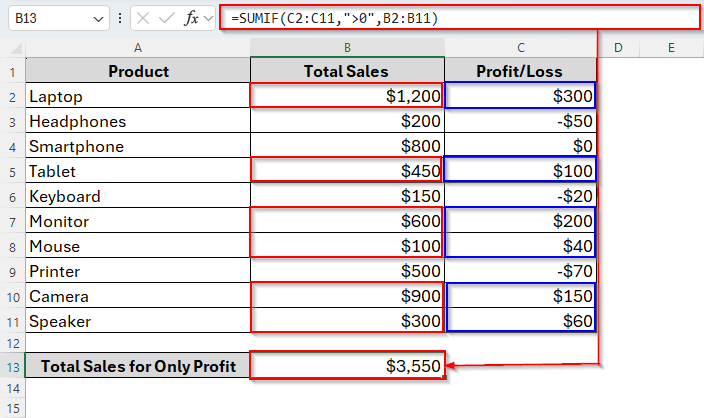Select column E header

671,47
